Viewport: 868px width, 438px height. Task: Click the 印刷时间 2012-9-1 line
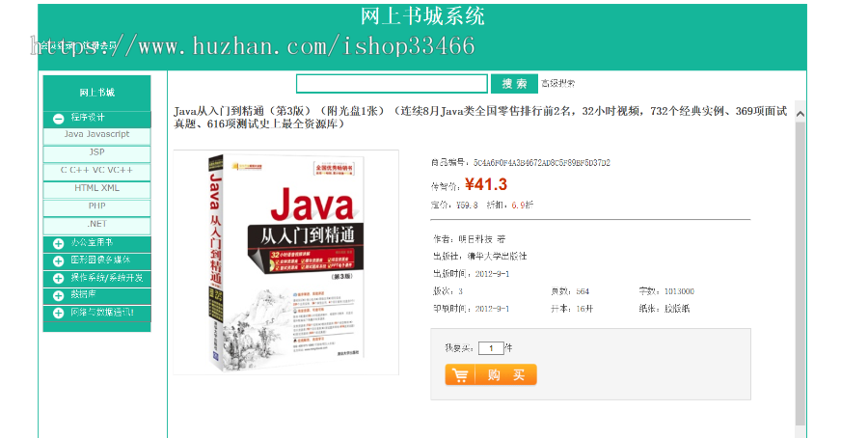471,309
